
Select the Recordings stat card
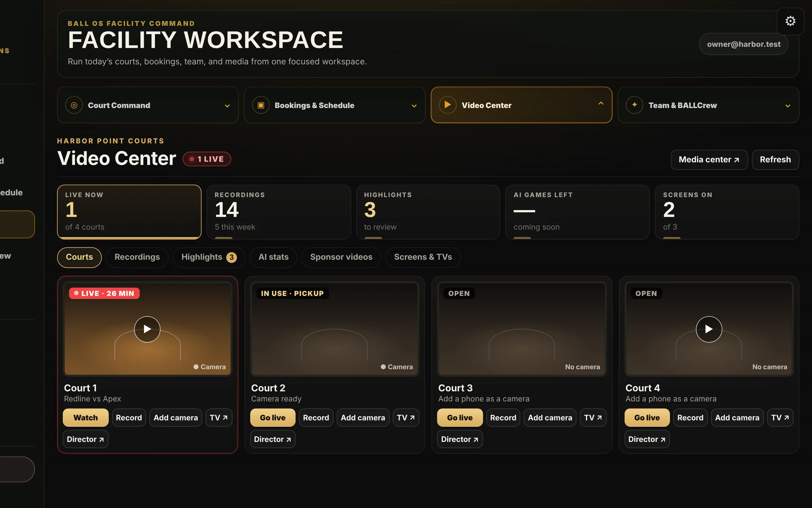[279, 212]
